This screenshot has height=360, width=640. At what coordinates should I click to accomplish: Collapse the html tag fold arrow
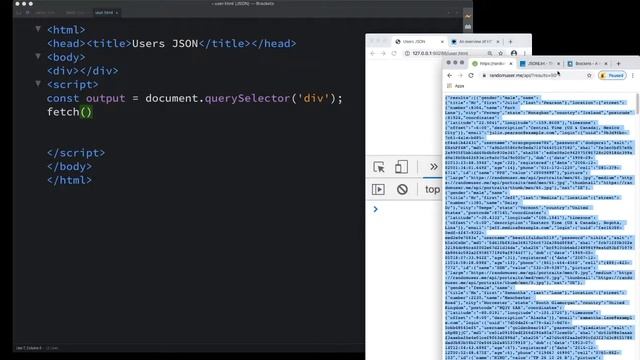point(38,29)
